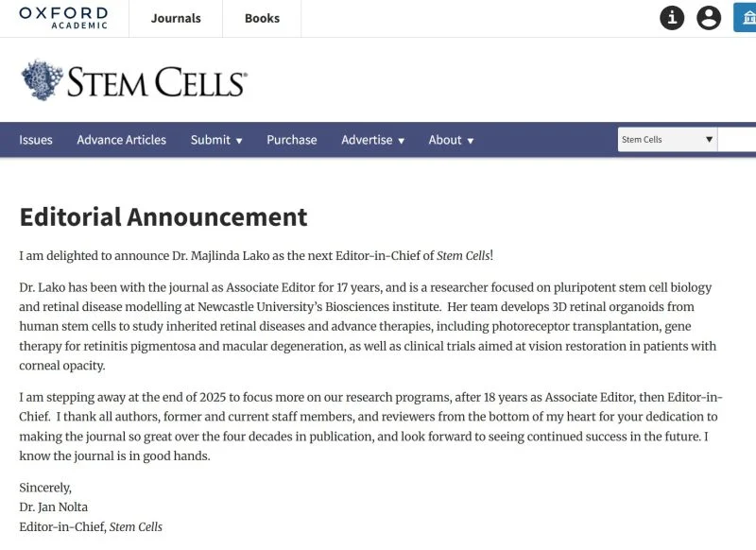Open the Submit dropdown menu

pos(212,140)
